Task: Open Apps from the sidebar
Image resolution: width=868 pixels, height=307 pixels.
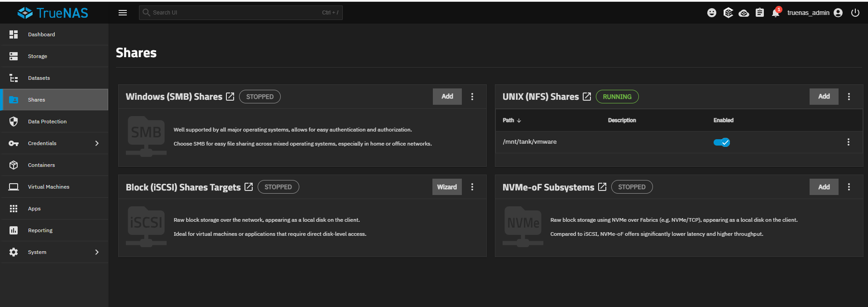Action: 54,209
